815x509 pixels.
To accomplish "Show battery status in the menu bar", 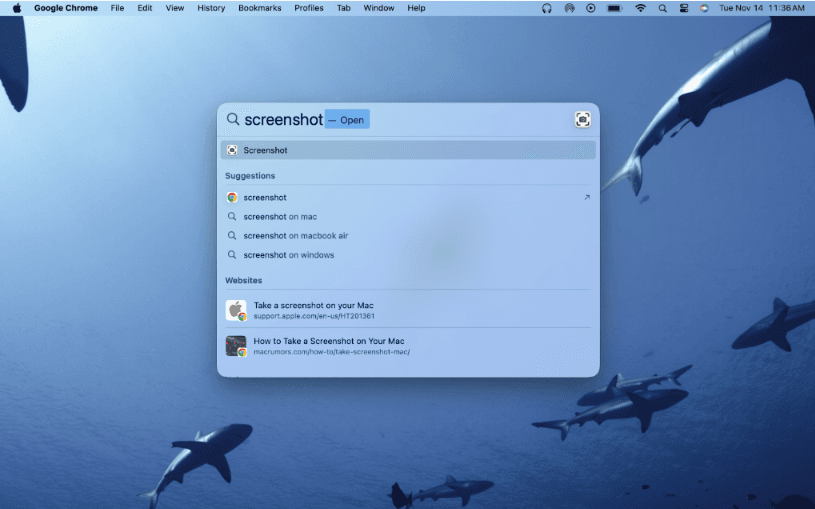I will click(x=614, y=8).
